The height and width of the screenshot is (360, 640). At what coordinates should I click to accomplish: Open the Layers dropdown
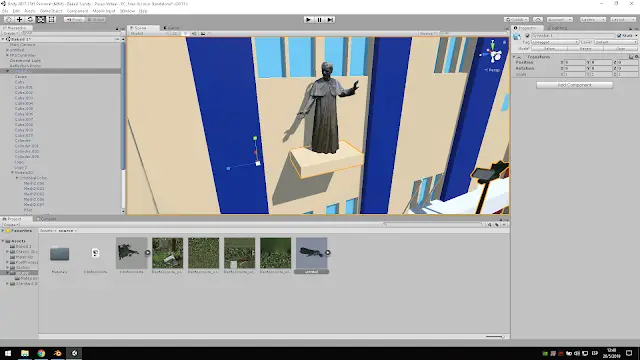point(592,20)
